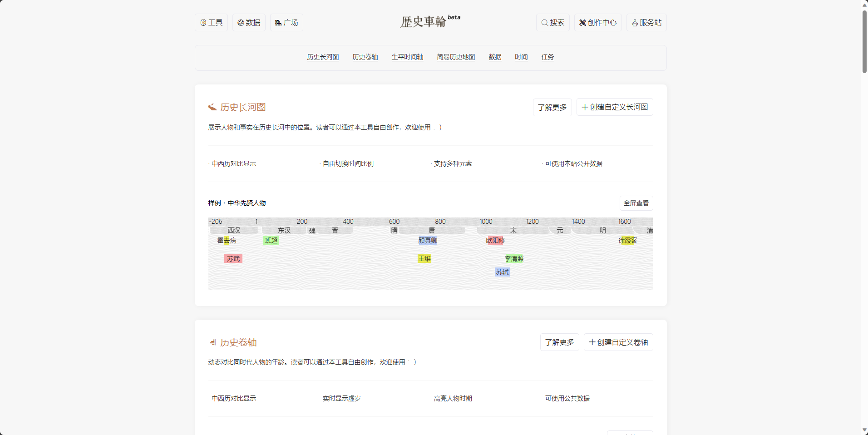Jump to the 生平时间轴 tab link
This screenshot has width=868, height=435.
(407, 57)
